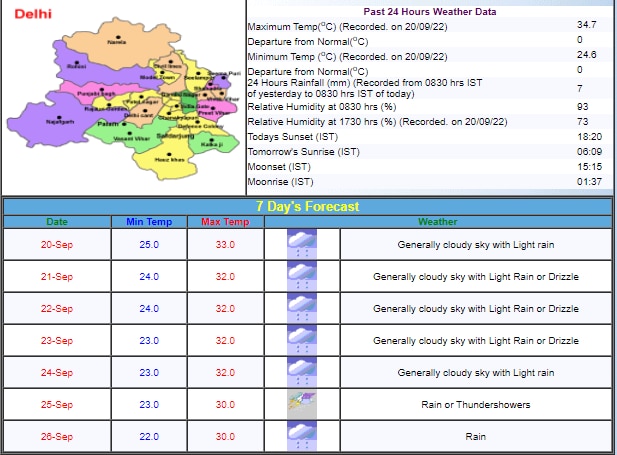Click the 7 Day's Forecast title bar
Viewport: 617px width, 455px height.
(308, 206)
